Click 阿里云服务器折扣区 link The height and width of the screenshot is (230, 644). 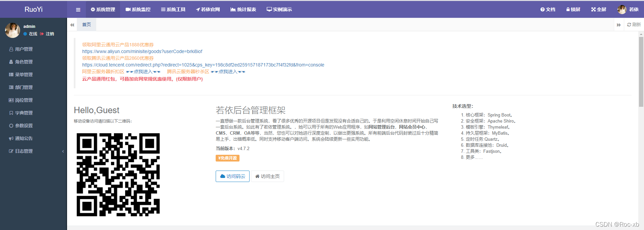pyautogui.click(x=103, y=72)
